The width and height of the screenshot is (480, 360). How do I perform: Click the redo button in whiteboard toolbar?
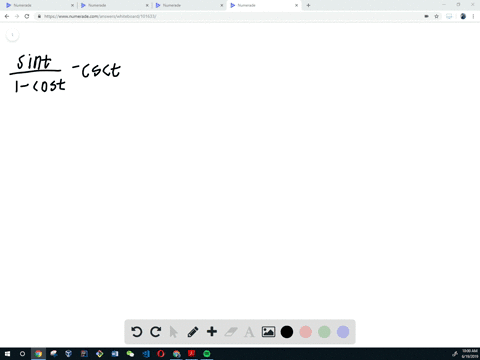(156, 332)
